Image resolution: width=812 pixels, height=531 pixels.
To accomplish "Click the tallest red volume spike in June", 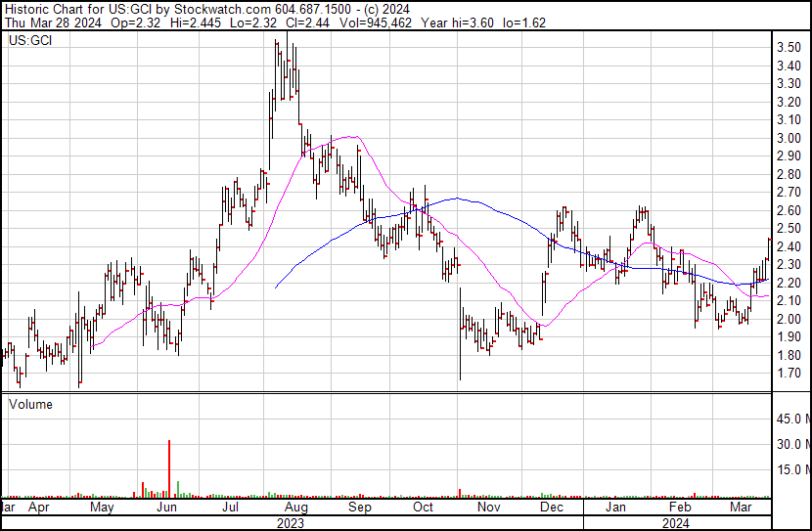I will pyautogui.click(x=169, y=467).
